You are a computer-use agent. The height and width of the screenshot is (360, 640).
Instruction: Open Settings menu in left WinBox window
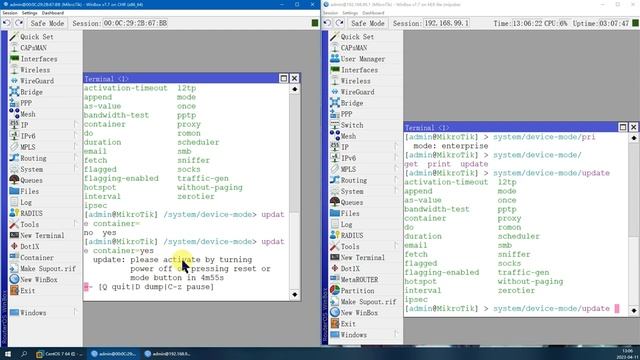click(x=29, y=13)
